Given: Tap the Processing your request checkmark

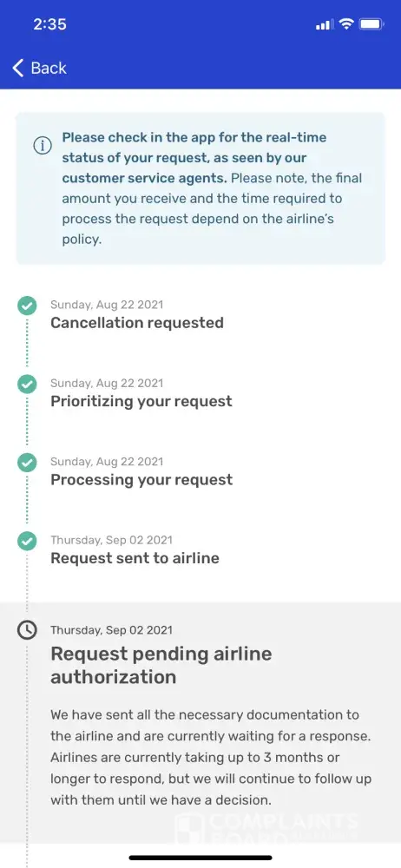Looking at the screenshot, I should pyautogui.click(x=27, y=463).
